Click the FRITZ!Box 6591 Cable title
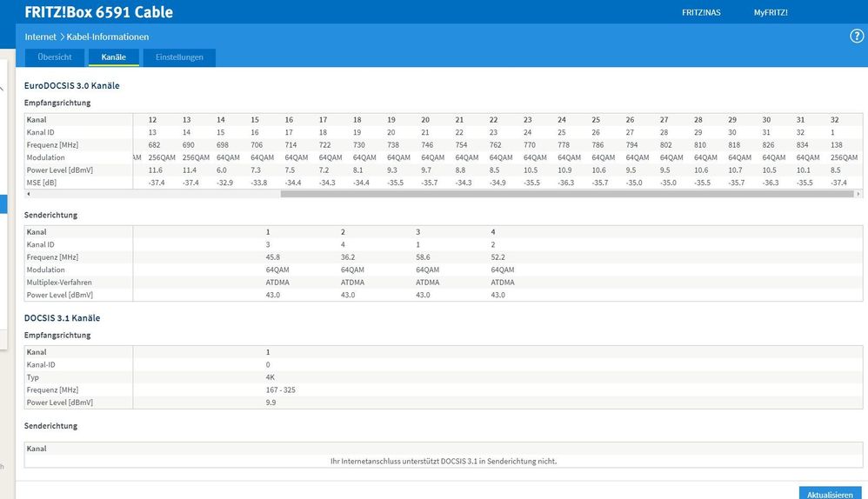The width and height of the screenshot is (868, 499). click(98, 12)
